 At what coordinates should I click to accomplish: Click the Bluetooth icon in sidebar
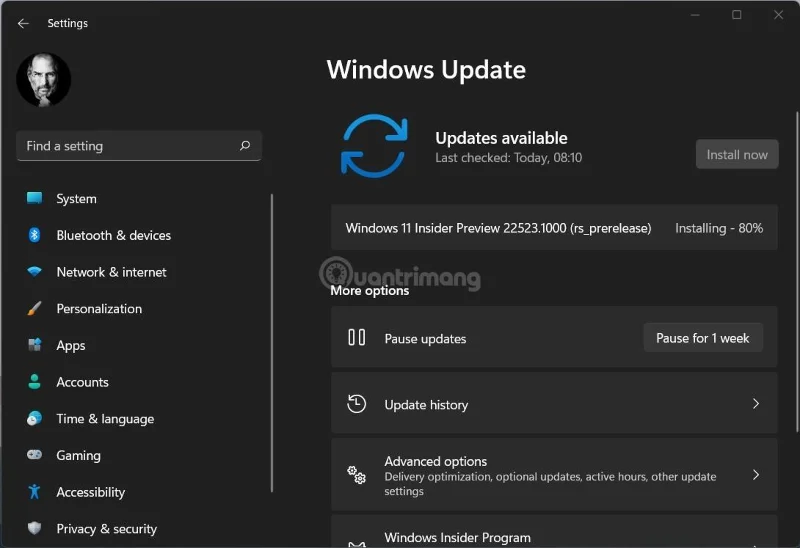[x=34, y=235]
